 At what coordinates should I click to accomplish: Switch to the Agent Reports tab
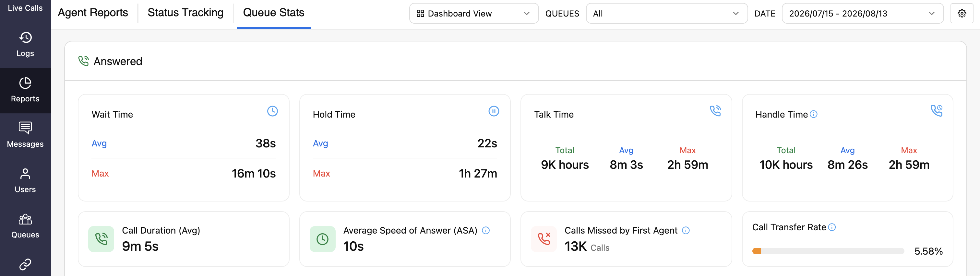click(93, 13)
